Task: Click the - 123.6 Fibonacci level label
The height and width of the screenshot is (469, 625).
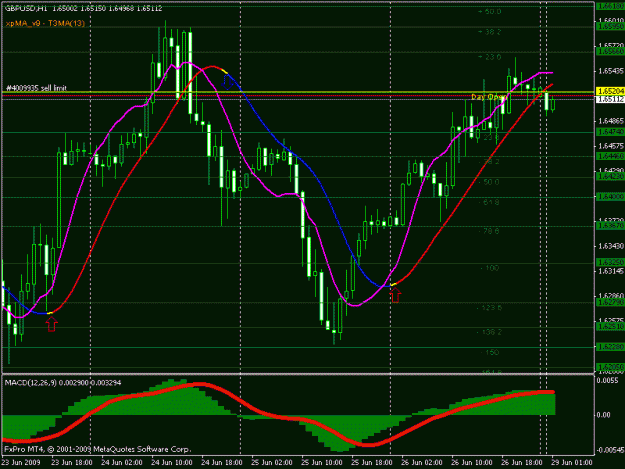Action: 490,308
